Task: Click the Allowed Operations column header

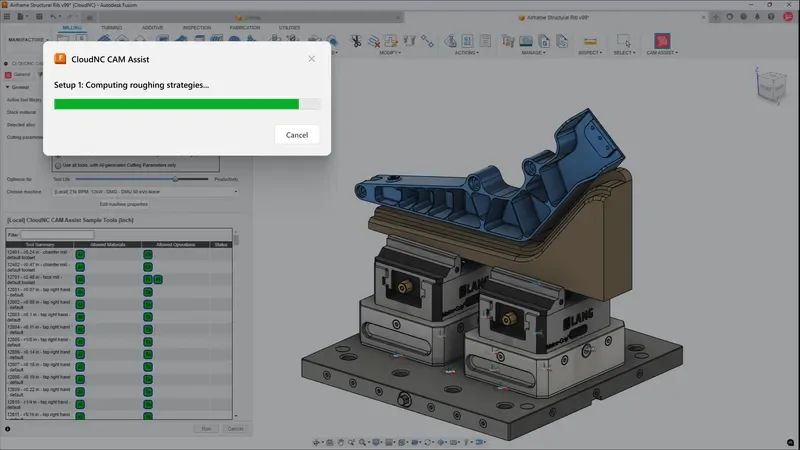Action: click(176, 245)
